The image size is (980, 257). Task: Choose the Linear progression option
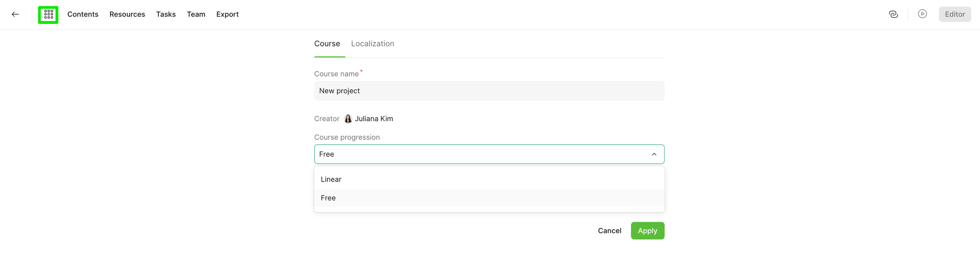tap(489, 179)
